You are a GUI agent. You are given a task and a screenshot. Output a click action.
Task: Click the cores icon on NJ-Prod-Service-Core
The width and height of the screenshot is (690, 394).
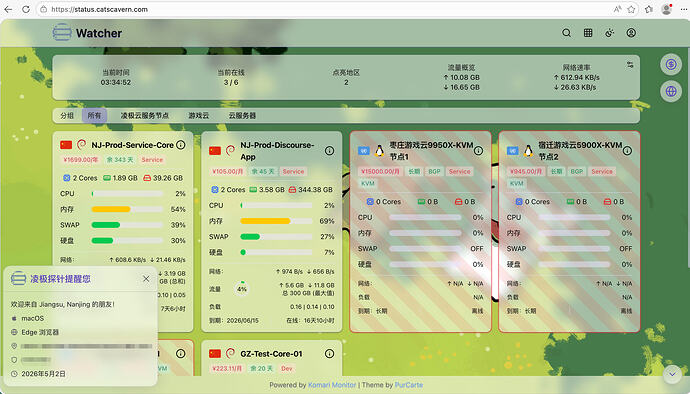point(66,178)
